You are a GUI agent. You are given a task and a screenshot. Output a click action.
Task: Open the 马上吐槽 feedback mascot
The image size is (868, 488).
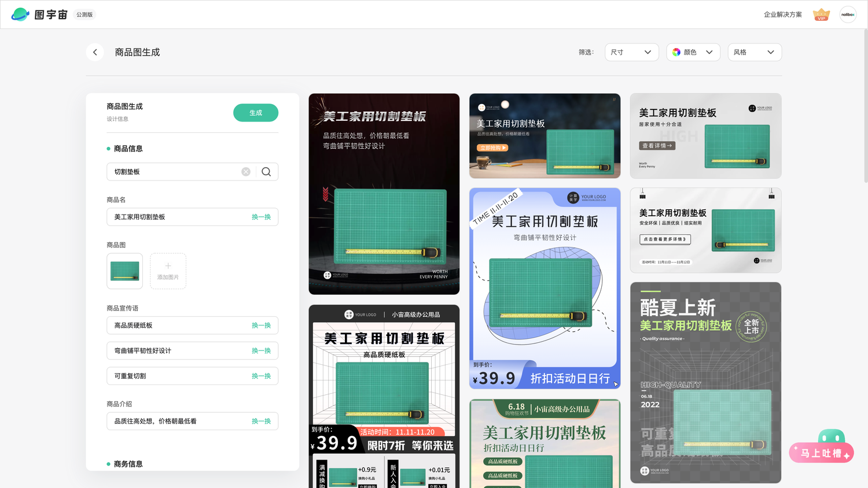click(x=821, y=446)
